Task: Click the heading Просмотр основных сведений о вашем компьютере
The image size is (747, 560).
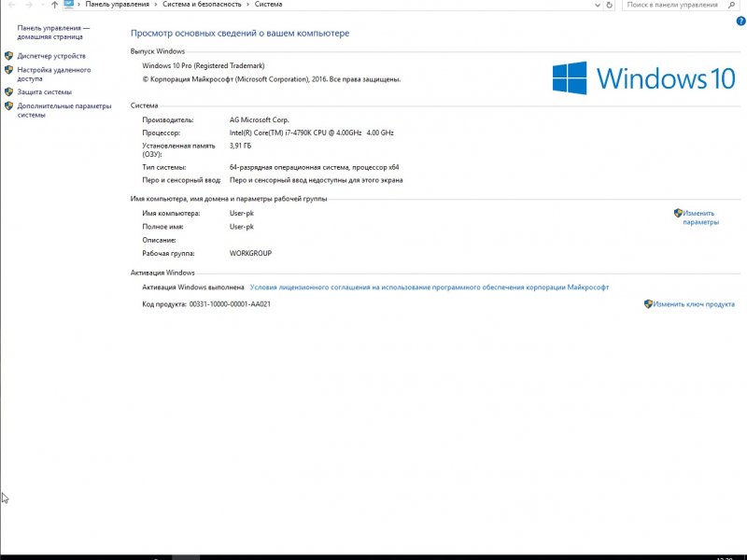Action: [240, 34]
